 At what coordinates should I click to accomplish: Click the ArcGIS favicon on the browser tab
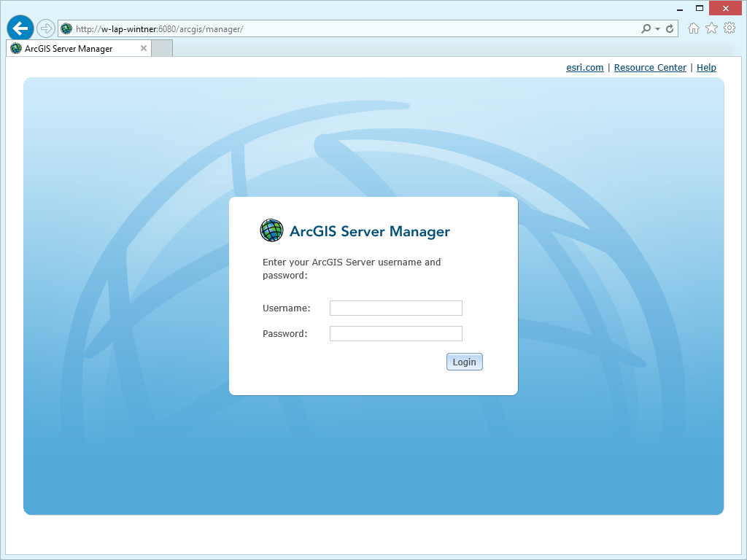15,47
